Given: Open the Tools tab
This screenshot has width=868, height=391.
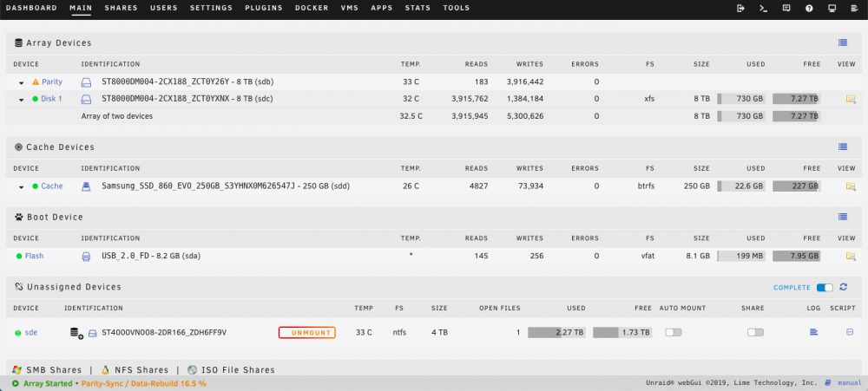Looking at the screenshot, I should coord(457,9).
